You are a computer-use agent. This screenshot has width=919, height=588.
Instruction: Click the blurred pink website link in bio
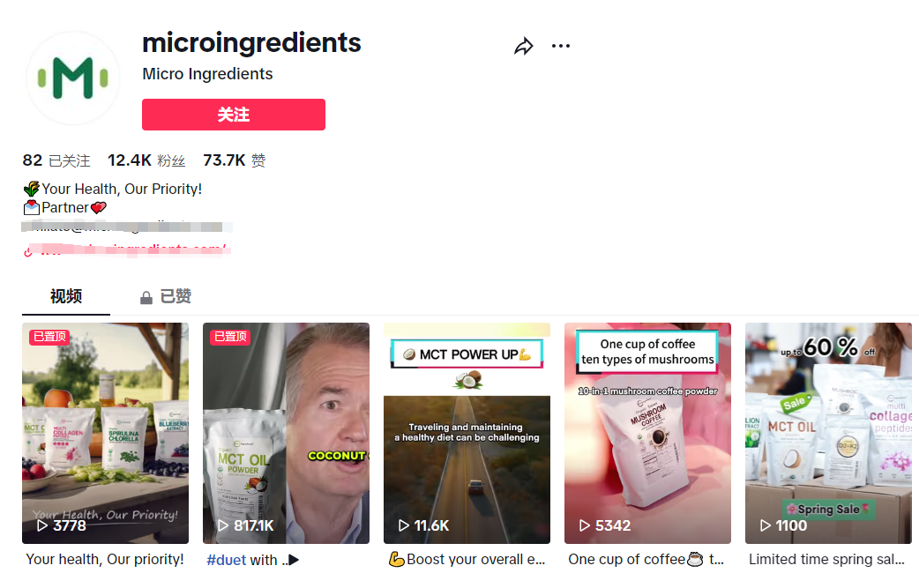pos(132,250)
